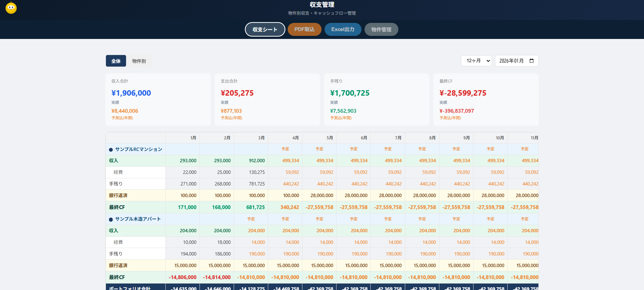
Task: Click the 130,275 March expense cell
Action: (x=251, y=172)
